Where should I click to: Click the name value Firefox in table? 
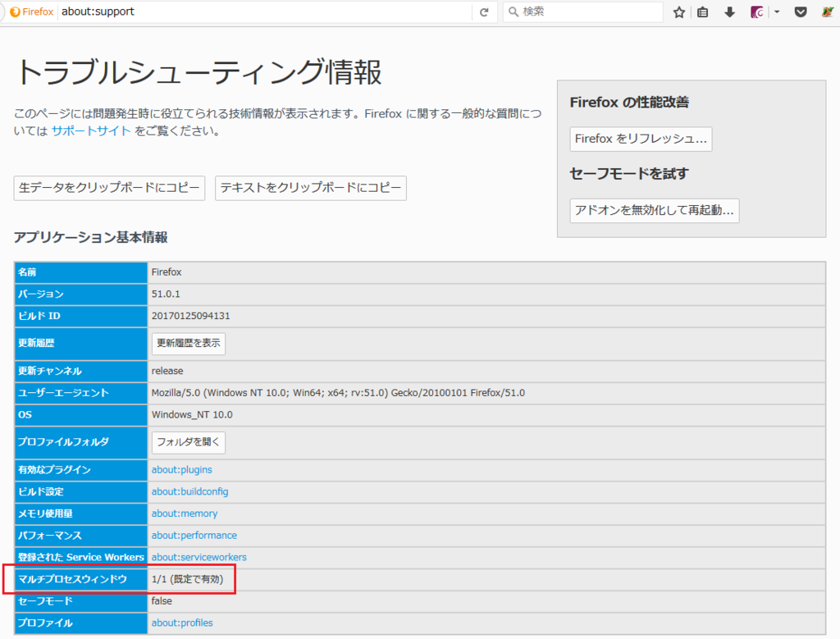click(167, 272)
